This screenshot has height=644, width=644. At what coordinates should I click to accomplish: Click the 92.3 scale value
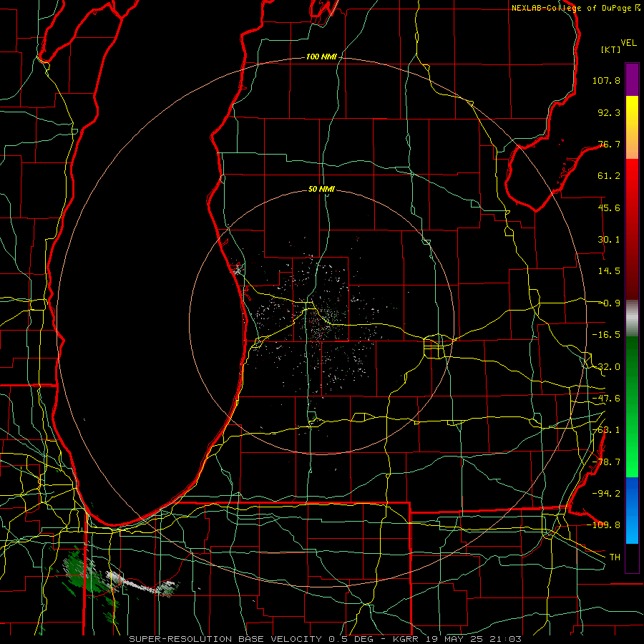(x=609, y=112)
